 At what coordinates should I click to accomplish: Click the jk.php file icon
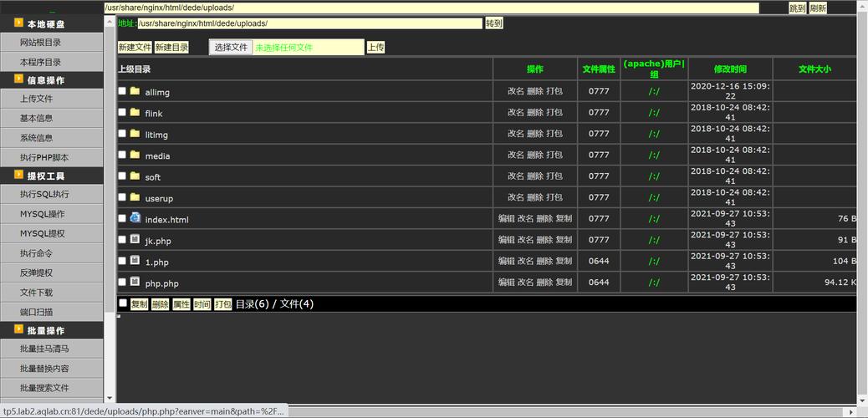coord(135,240)
